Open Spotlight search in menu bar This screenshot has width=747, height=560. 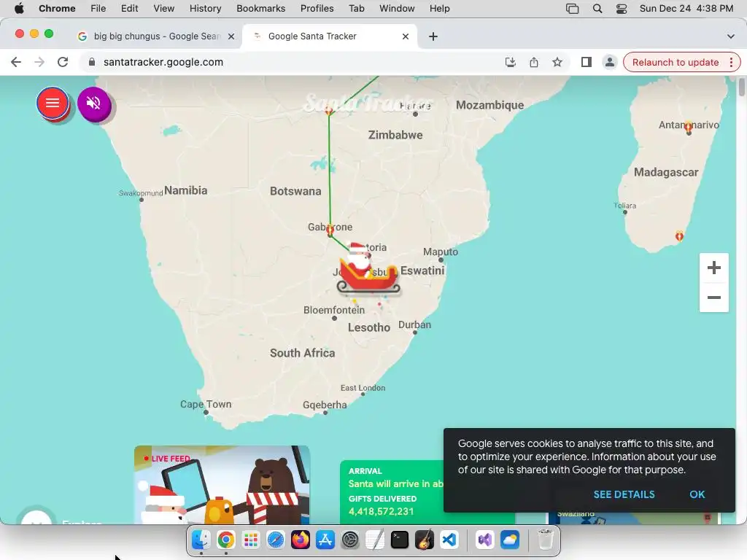coord(597,9)
